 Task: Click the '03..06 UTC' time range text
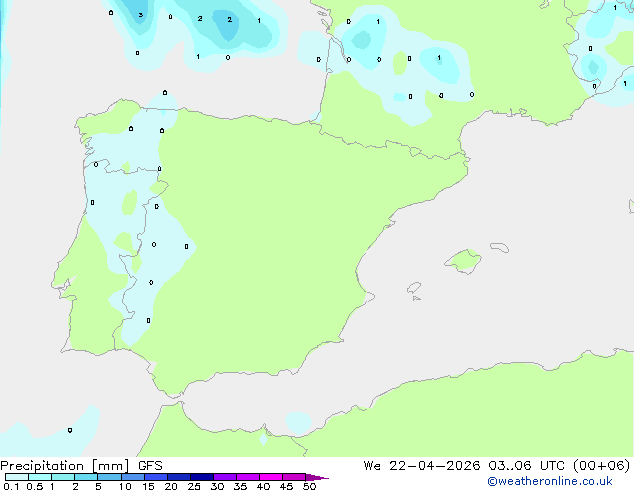pyautogui.click(x=526, y=466)
